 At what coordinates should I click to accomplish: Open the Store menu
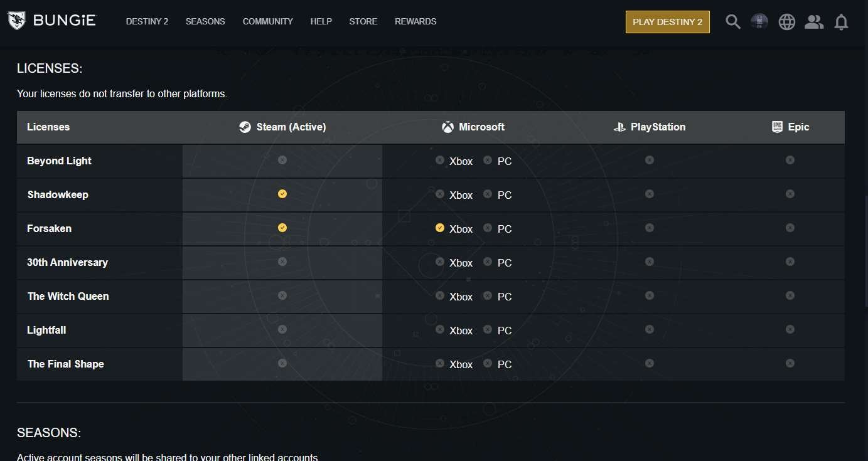(x=363, y=21)
